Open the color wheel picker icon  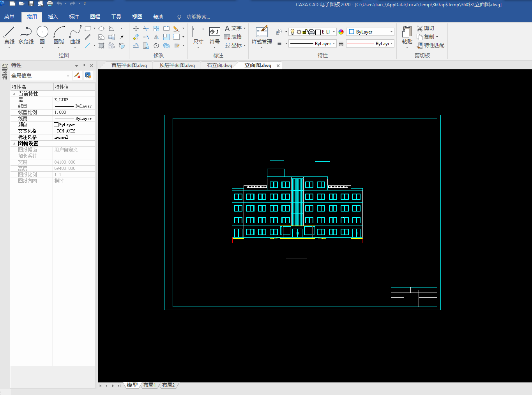(341, 32)
